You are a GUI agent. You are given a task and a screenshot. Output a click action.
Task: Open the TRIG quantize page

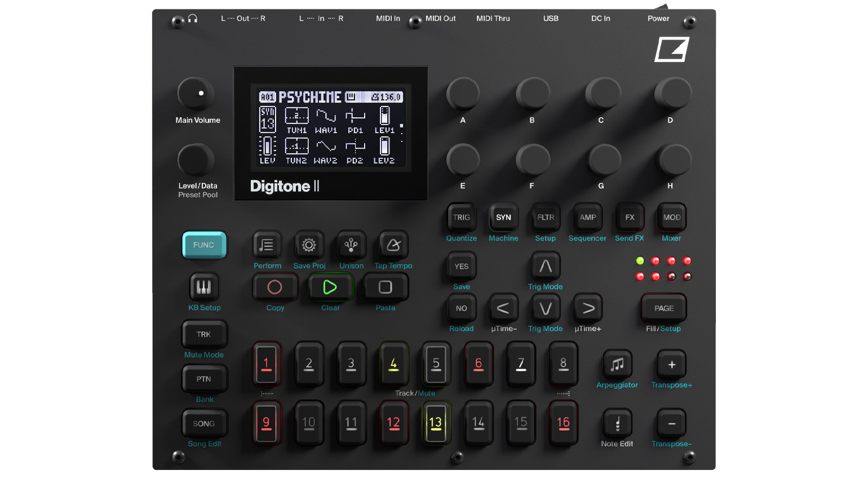461,217
